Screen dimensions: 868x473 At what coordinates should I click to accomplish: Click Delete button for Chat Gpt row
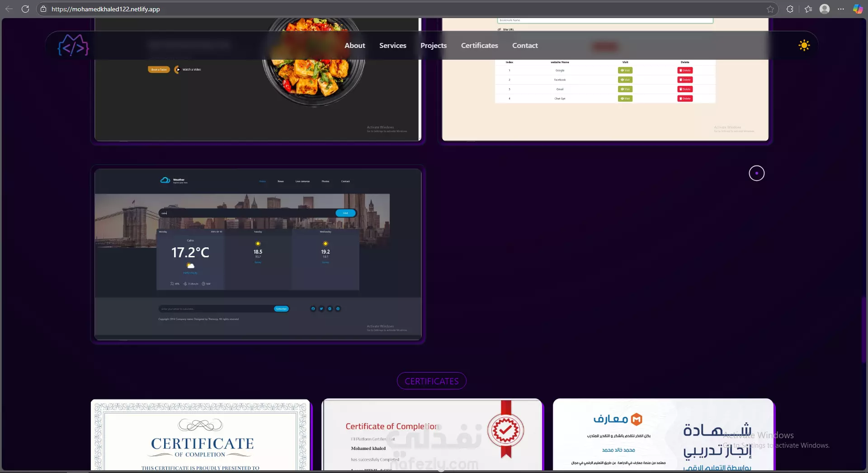[685, 99]
